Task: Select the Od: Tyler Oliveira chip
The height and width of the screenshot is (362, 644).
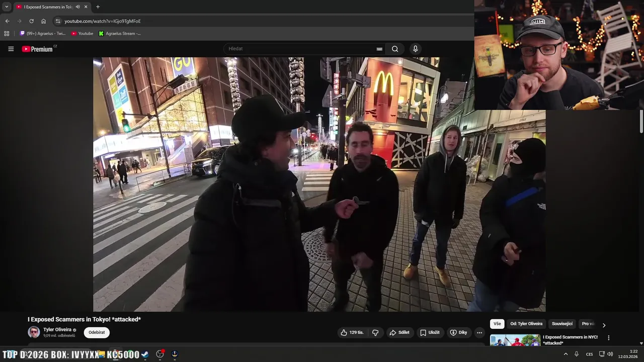Action: (x=526, y=324)
